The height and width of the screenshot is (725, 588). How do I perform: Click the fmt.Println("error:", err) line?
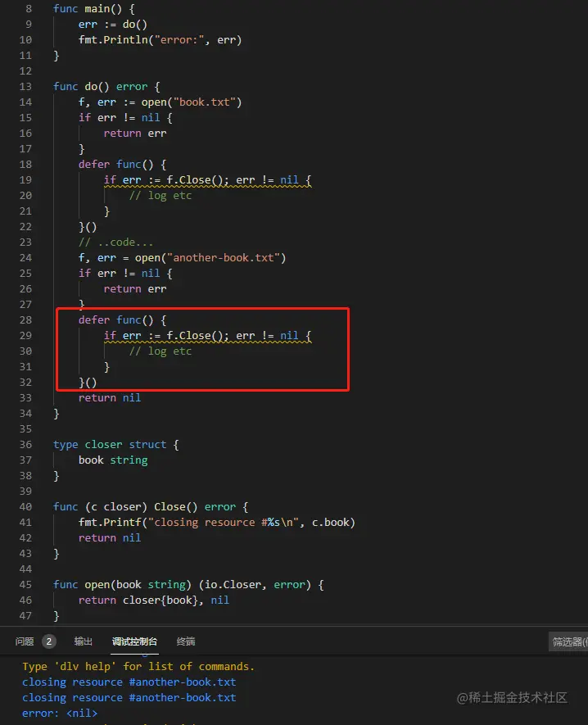(160, 40)
